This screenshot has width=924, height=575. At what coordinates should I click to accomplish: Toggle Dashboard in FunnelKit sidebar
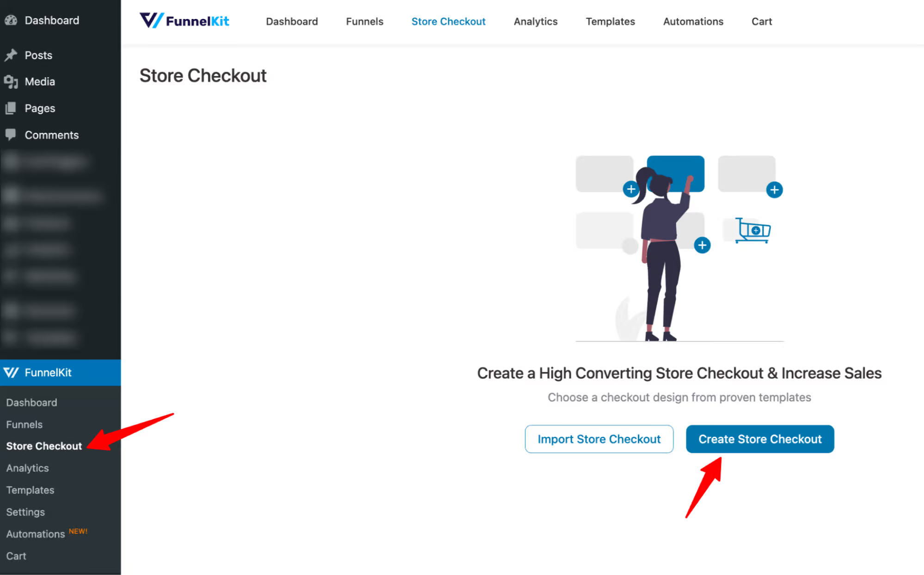[x=31, y=402]
